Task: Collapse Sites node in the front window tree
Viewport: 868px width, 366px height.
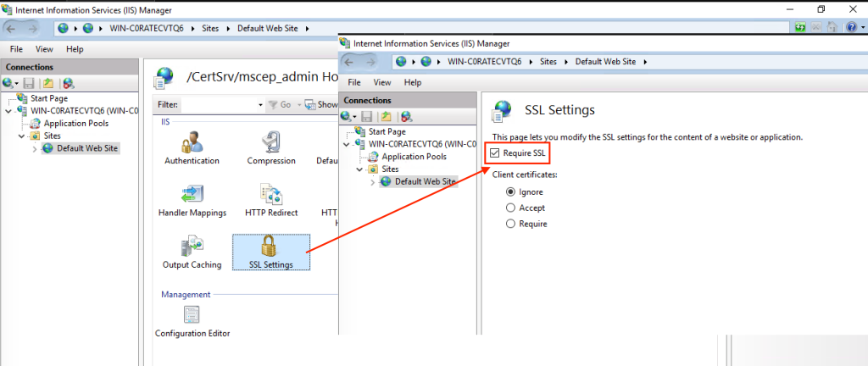Action: pyautogui.click(x=359, y=169)
